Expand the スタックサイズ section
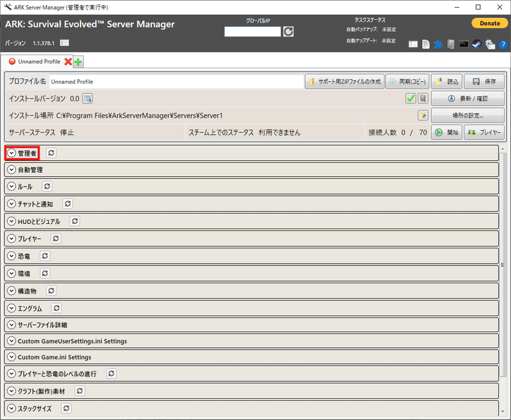The width and height of the screenshot is (511, 420). tap(11, 409)
